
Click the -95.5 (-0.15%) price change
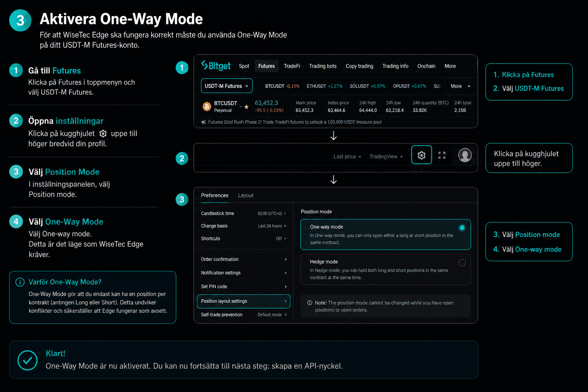click(x=269, y=110)
